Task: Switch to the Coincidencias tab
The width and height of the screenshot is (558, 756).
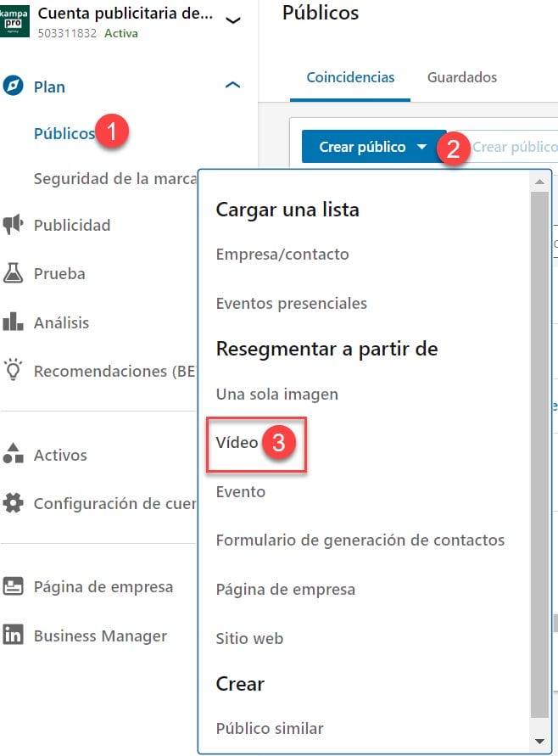Action: 350,77
